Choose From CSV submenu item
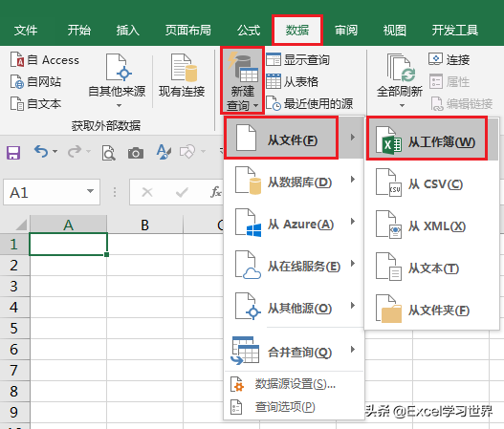 tap(431, 183)
